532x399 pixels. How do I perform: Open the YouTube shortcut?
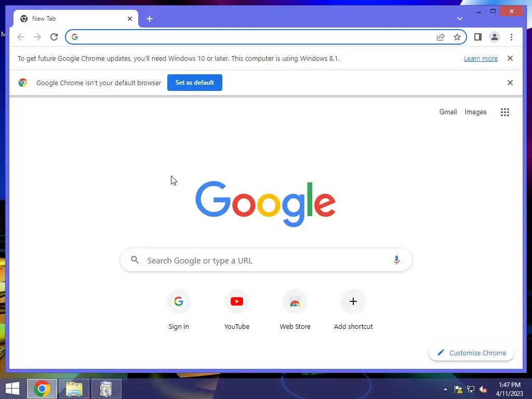(x=237, y=310)
